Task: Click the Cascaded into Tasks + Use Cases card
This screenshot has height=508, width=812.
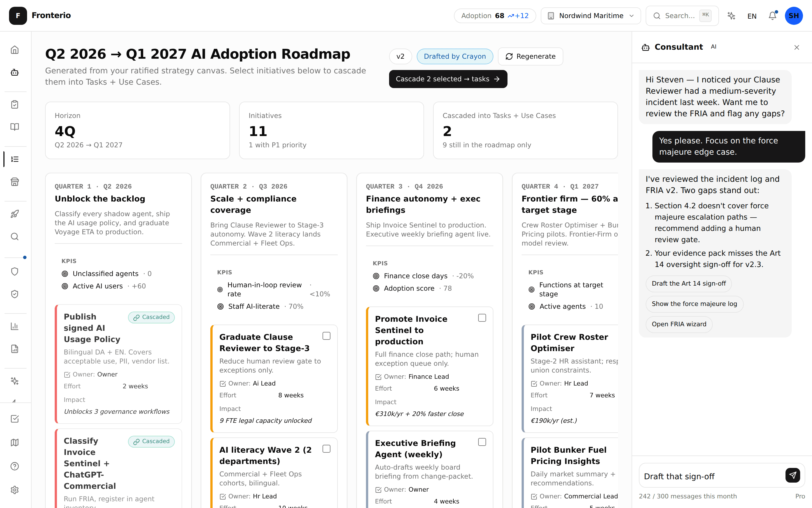Action: click(525, 130)
